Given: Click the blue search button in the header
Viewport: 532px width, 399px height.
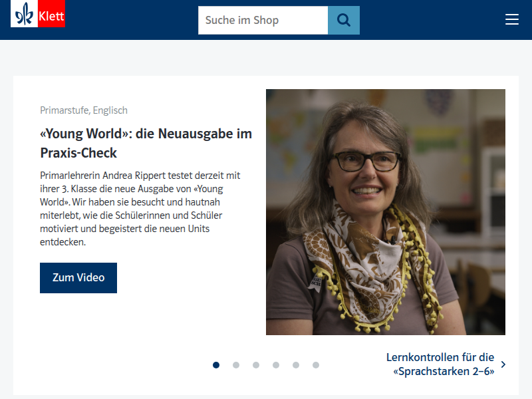Looking at the screenshot, I should point(343,20).
